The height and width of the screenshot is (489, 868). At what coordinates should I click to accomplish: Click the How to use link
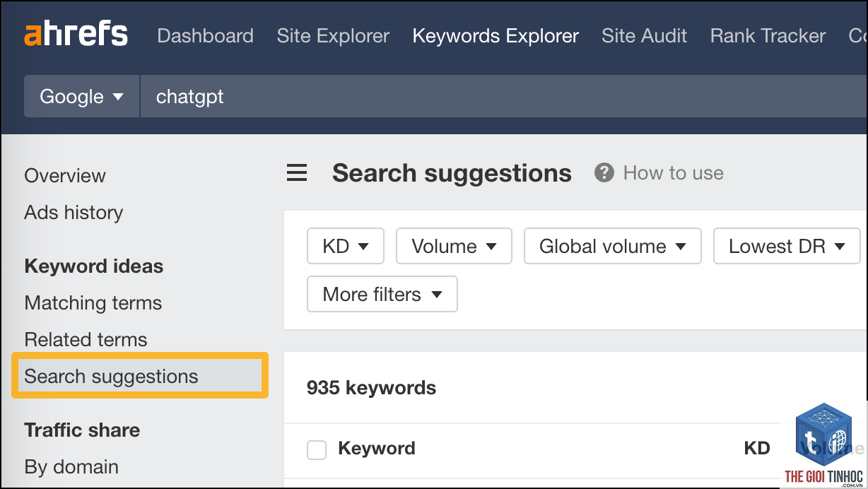pyautogui.click(x=673, y=173)
